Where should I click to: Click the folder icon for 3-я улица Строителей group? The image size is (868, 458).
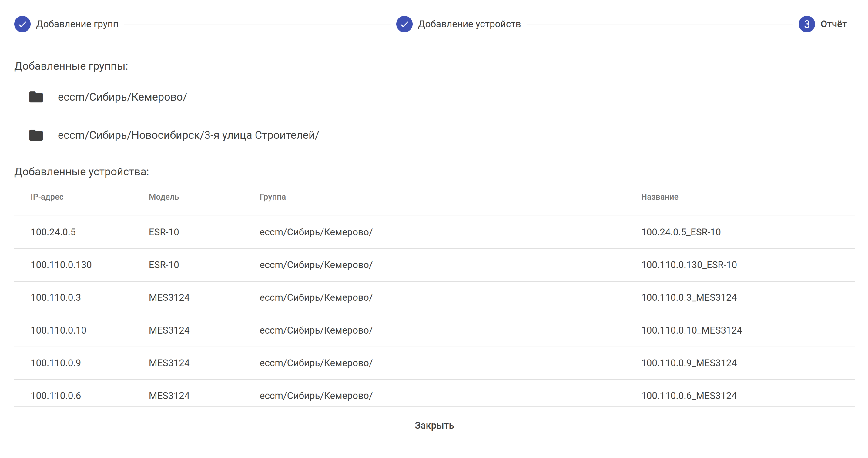pos(36,135)
